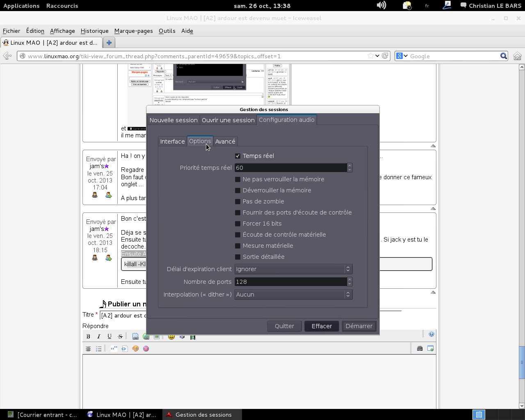View user info for the 17:04 post
525x420 pixels.
95,195
